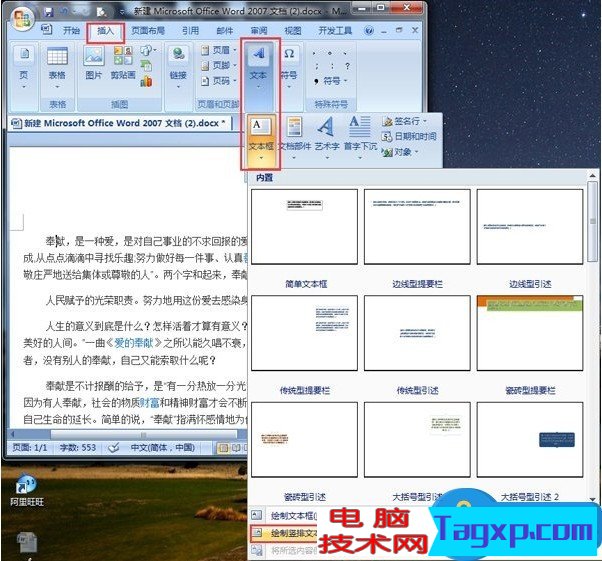Open the 开发工具 tab
Image resolution: width=602 pixels, height=561 pixels.
tap(335, 30)
